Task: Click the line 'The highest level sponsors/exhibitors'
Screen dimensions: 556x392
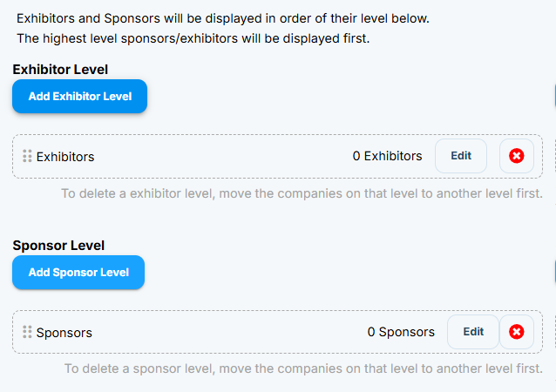Action: 193,38
